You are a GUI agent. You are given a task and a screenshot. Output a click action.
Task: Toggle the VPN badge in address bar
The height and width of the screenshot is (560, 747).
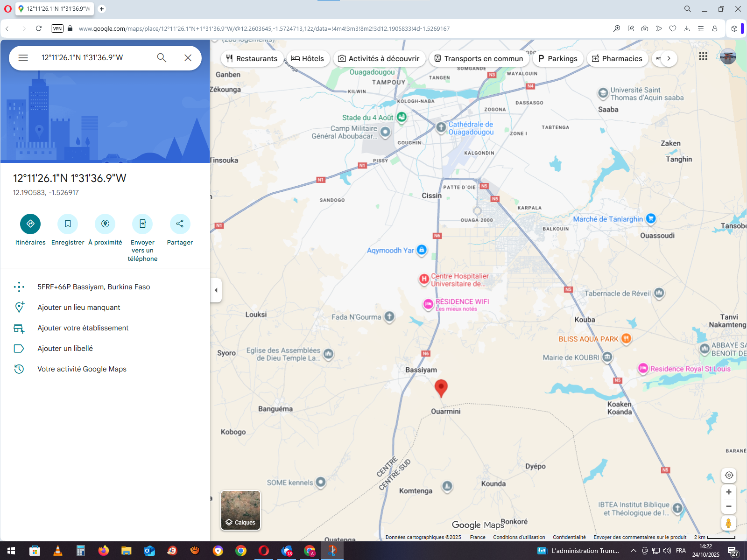[57, 28]
